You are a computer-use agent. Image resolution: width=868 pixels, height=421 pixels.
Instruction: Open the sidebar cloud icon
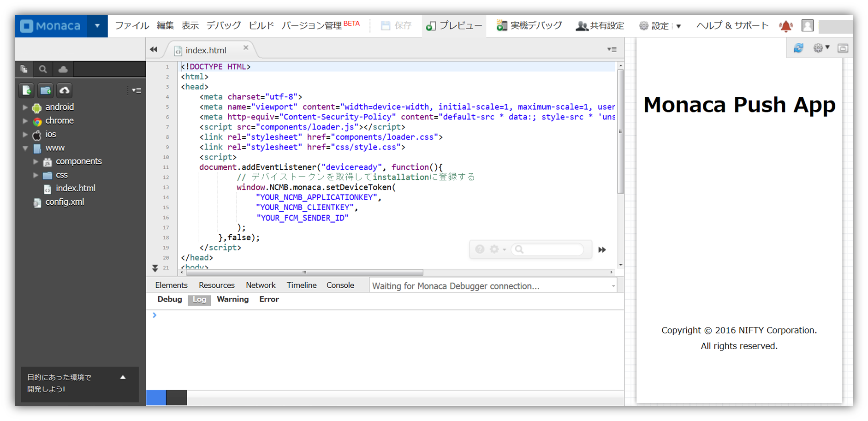[x=63, y=69]
